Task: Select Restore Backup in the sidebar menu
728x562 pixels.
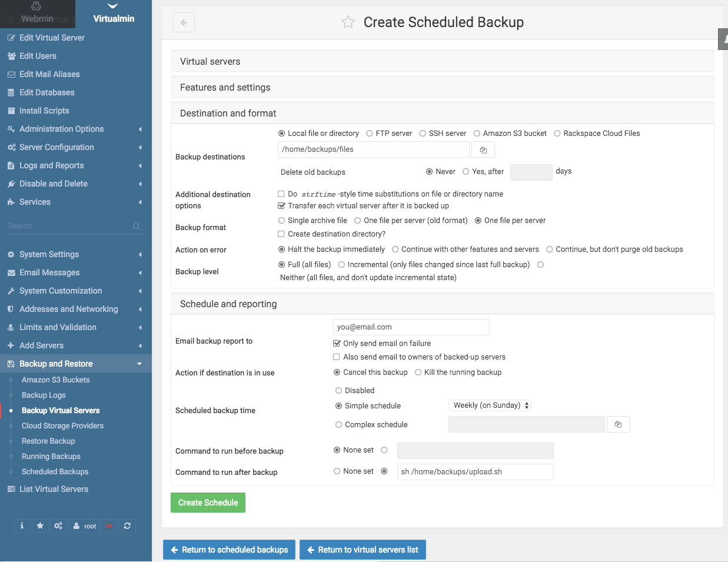Action: pyautogui.click(x=48, y=441)
